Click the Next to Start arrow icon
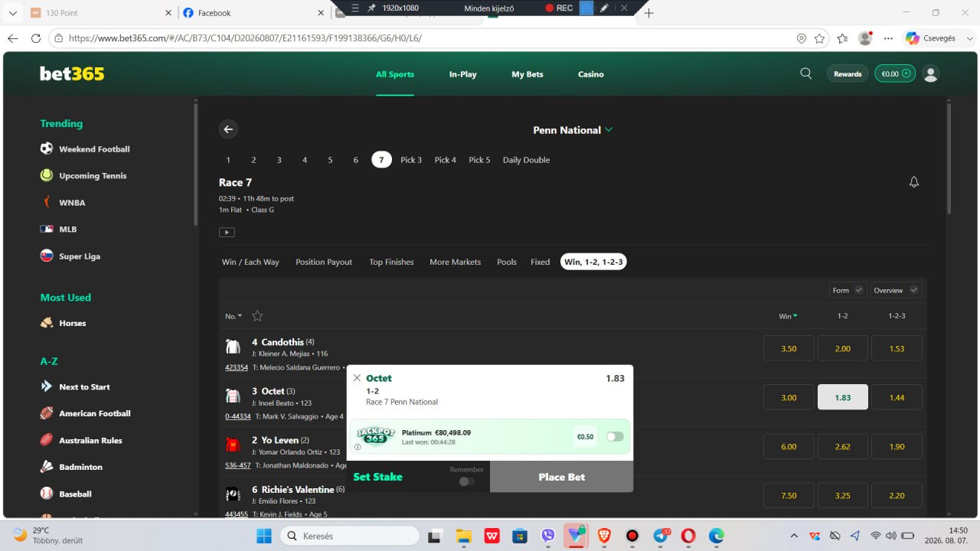 [47, 386]
